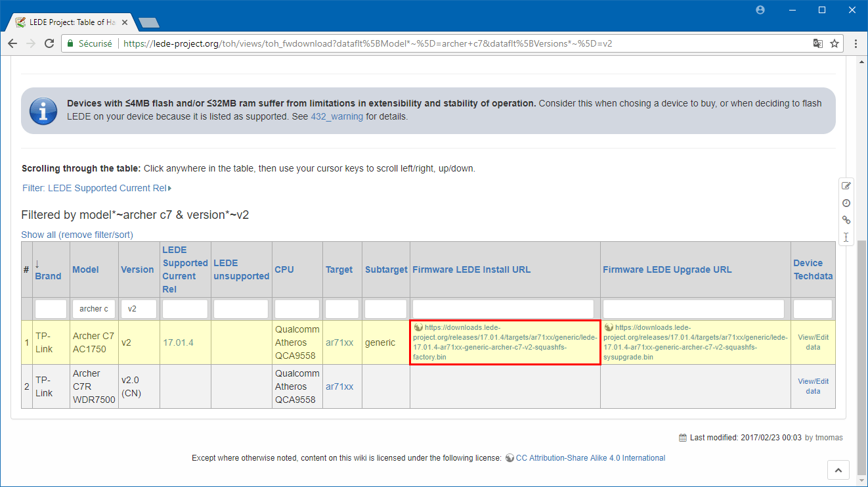Open ar71xx target link in Archer C7R row
The height and width of the screenshot is (487, 868).
pyautogui.click(x=339, y=386)
